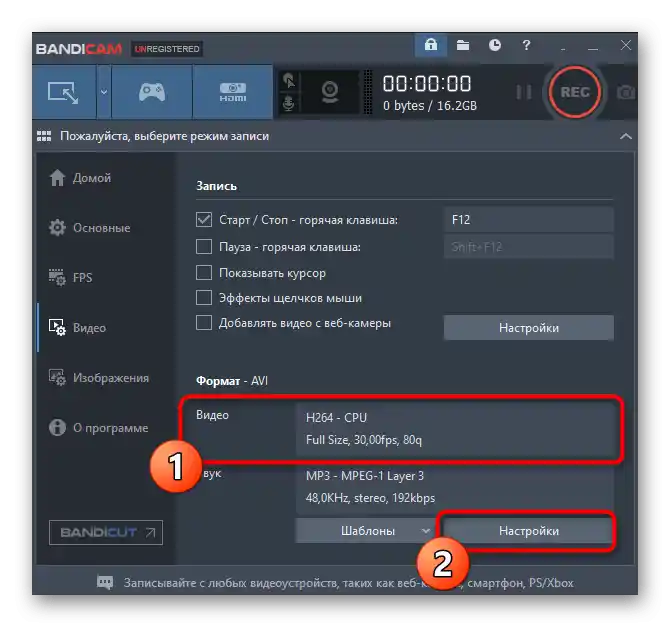Click the grid icon beside mode prompt
670x627 pixels.
tap(44, 136)
